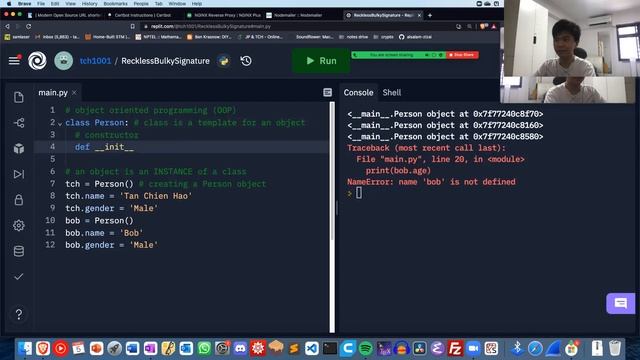Viewport: 640px width, 360px height.
Task: Open the Replit hamburger menu
Action: click(14, 61)
